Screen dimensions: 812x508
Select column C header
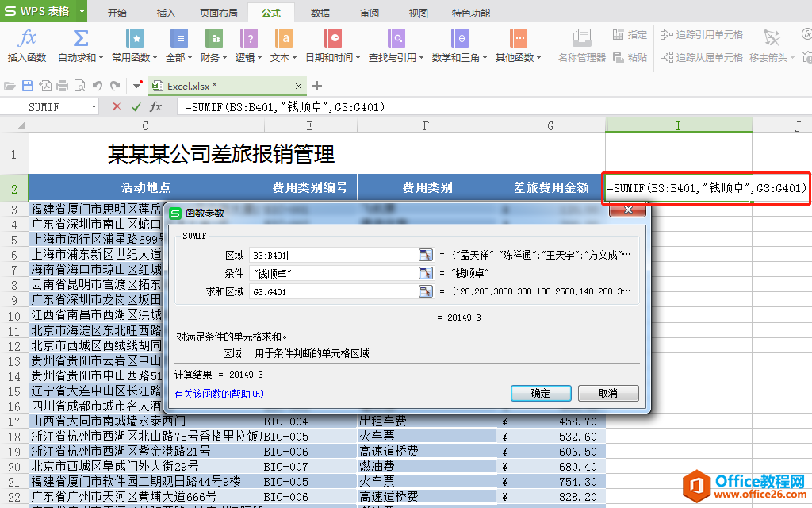pos(146,125)
